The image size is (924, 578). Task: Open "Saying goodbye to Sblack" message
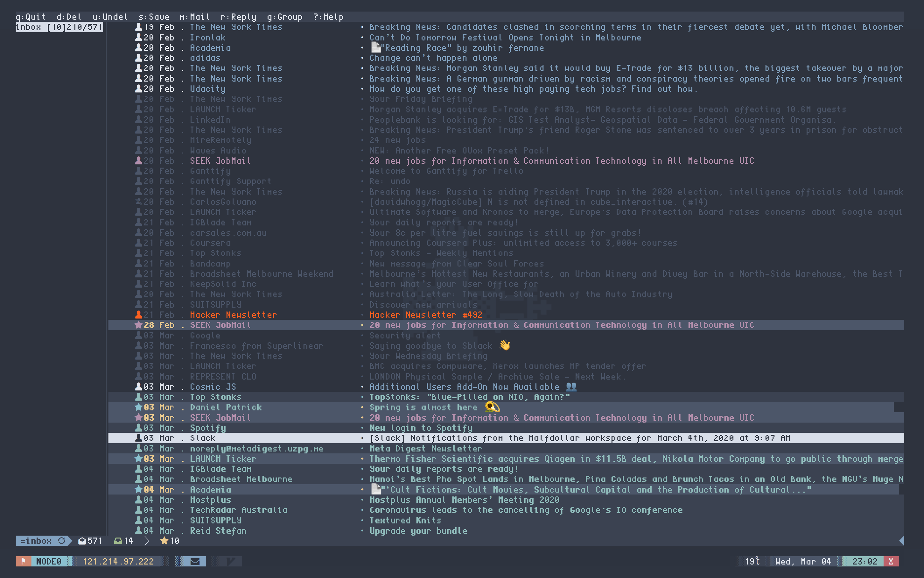pyautogui.click(x=506, y=346)
